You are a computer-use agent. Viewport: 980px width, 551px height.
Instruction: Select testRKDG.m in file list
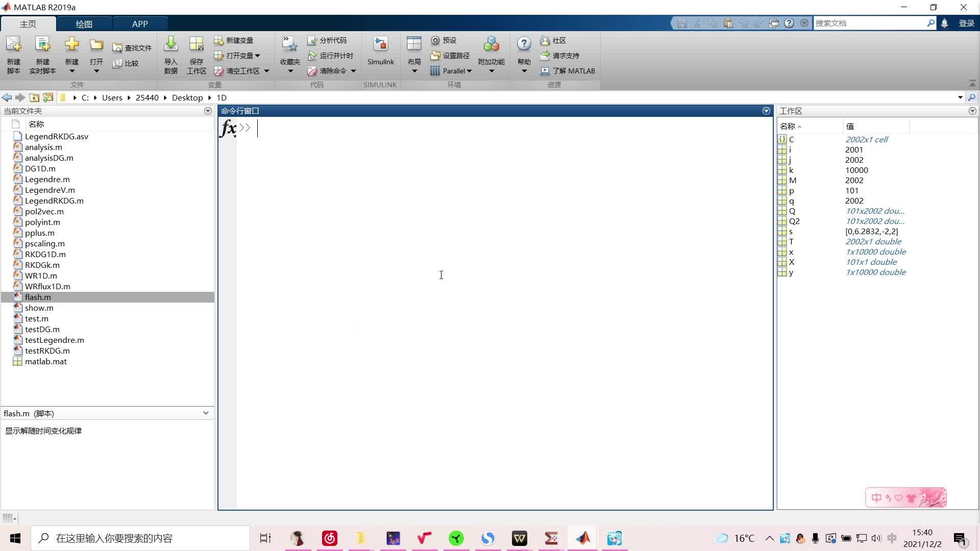47,350
